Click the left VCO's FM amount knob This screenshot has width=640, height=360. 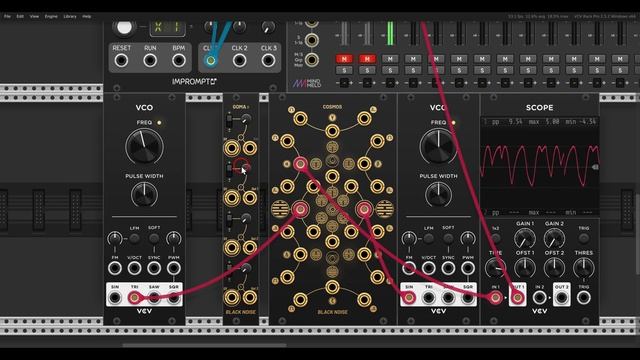(115, 238)
